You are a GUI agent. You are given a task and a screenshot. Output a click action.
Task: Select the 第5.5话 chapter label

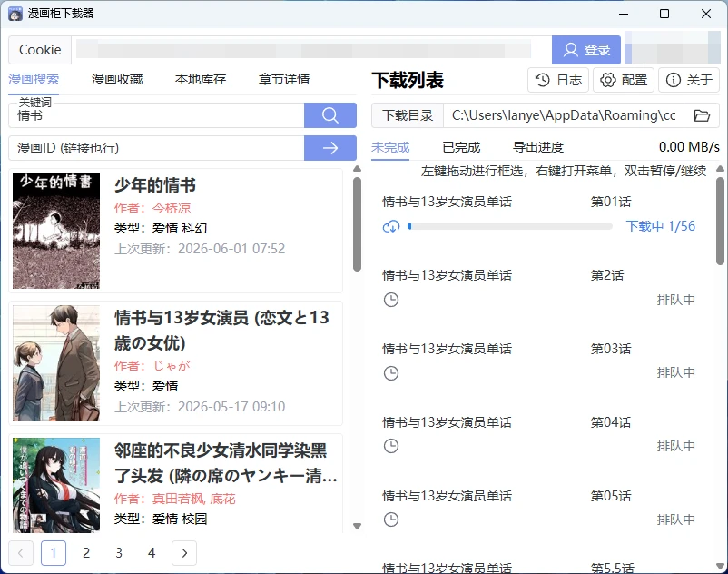pyautogui.click(x=613, y=568)
